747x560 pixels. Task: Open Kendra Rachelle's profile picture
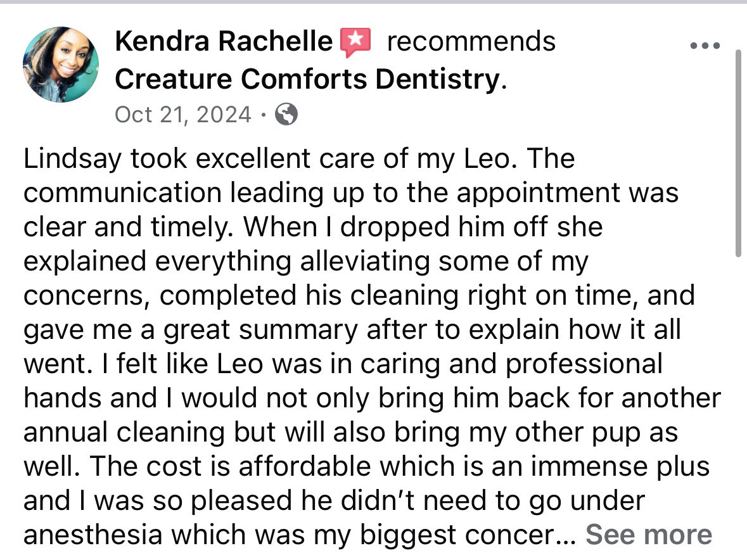pos(61,64)
